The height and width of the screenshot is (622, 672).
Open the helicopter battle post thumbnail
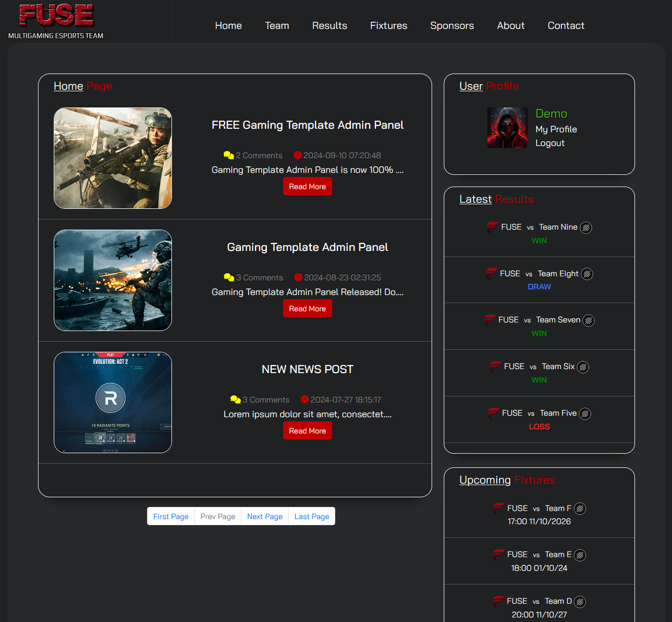(x=113, y=280)
